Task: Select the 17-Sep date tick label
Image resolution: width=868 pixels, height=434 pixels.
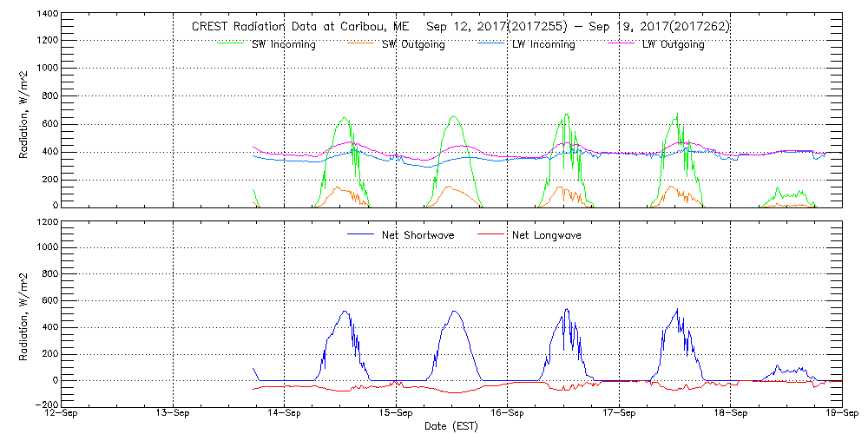Action: [619, 414]
